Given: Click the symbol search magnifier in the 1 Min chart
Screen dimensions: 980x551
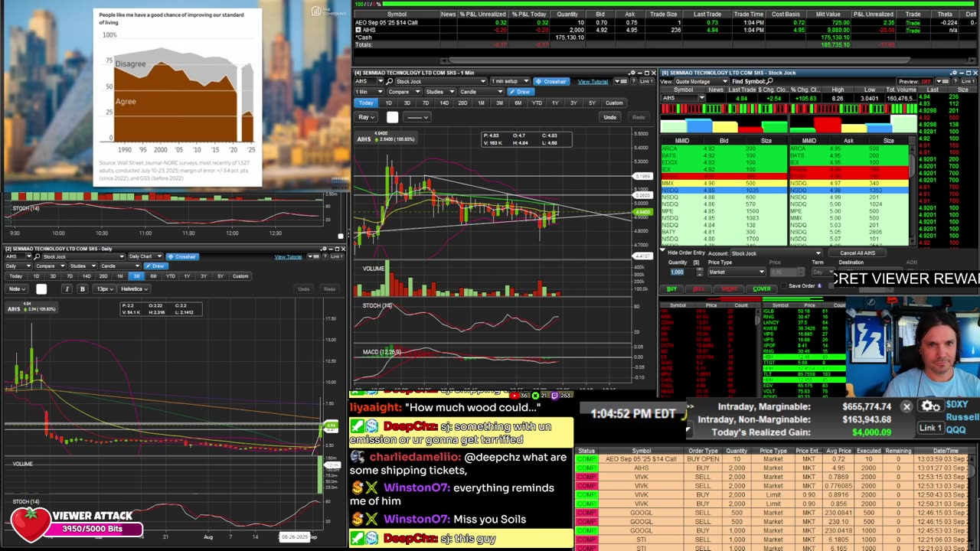Looking at the screenshot, I should (x=390, y=81).
